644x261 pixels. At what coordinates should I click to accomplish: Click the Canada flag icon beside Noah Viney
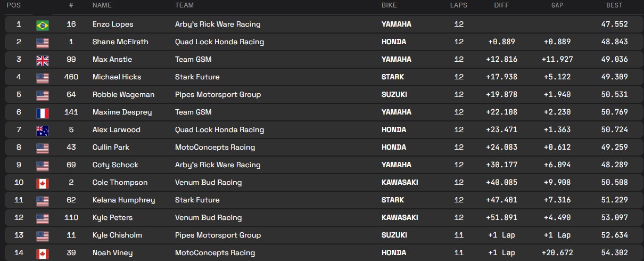(x=43, y=253)
